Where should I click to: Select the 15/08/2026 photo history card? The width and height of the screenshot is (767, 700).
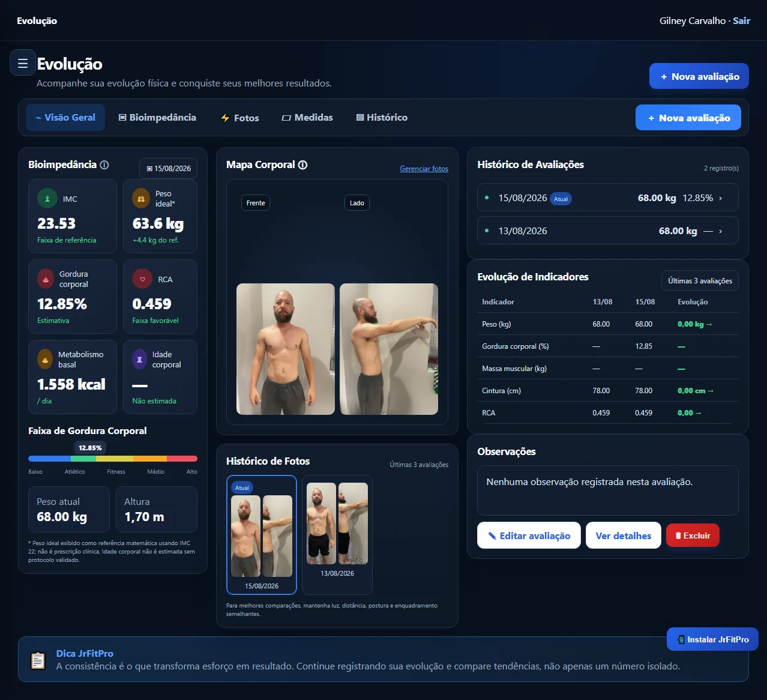262,534
